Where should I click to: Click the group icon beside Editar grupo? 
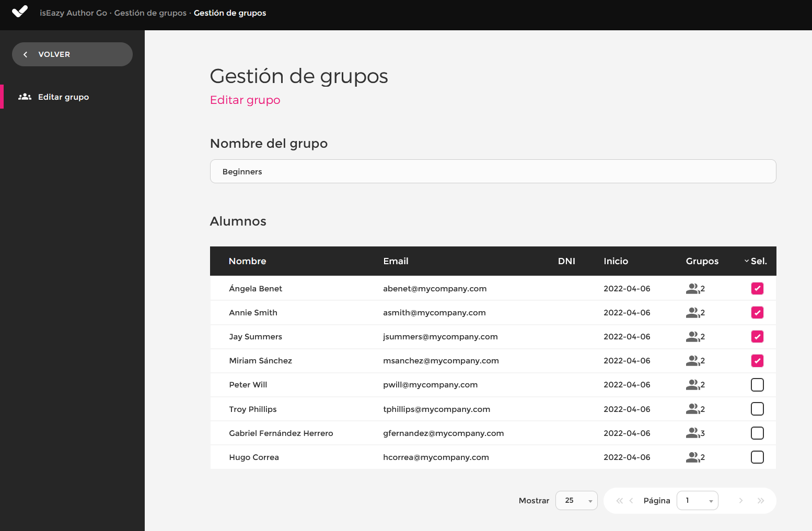click(x=25, y=97)
